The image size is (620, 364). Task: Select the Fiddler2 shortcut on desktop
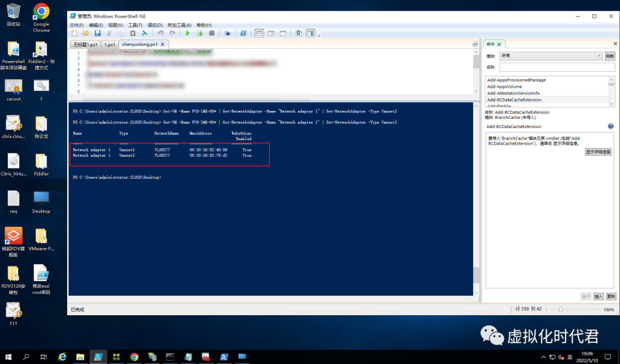click(41, 56)
